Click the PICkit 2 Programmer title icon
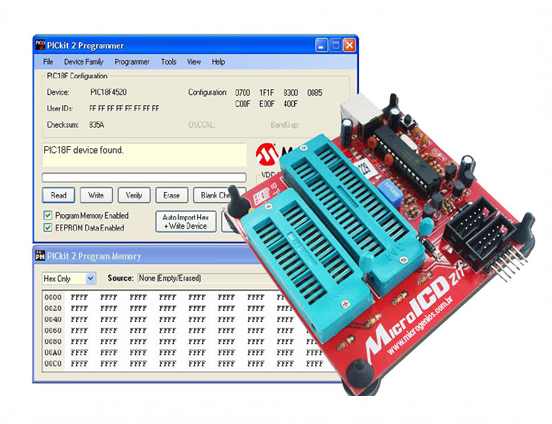The image size is (552, 424). coord(41,45)
